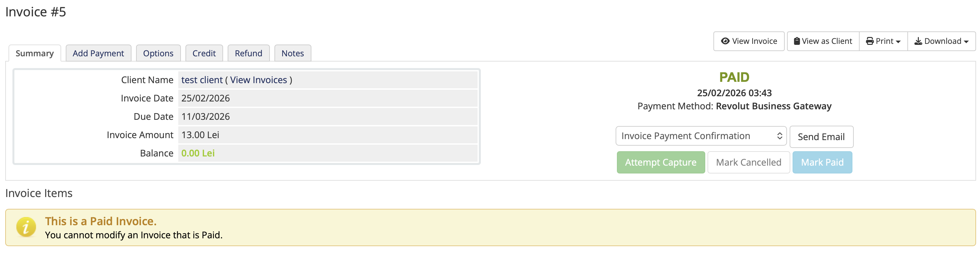Open the Invoice Payment Confirmation email selector

[701, 136]
